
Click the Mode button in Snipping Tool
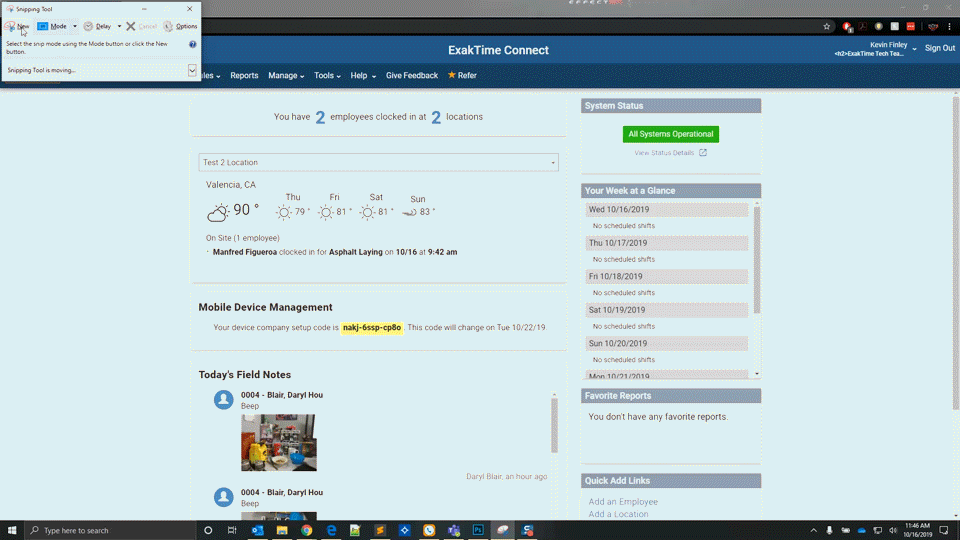[x=52, y=26]
